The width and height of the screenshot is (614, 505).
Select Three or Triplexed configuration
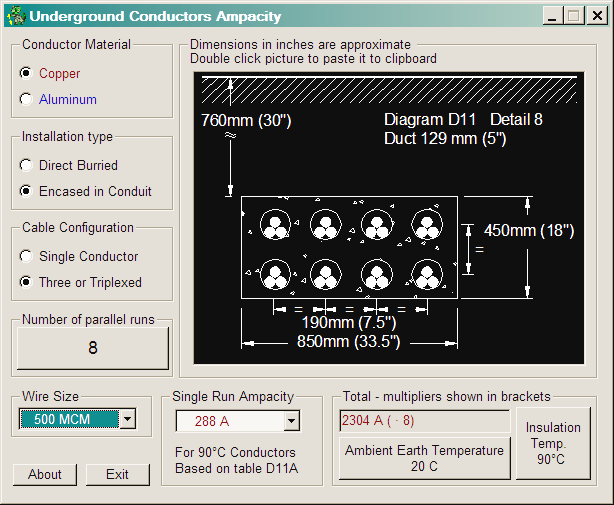pyautogui.click(x=26, y=282)
